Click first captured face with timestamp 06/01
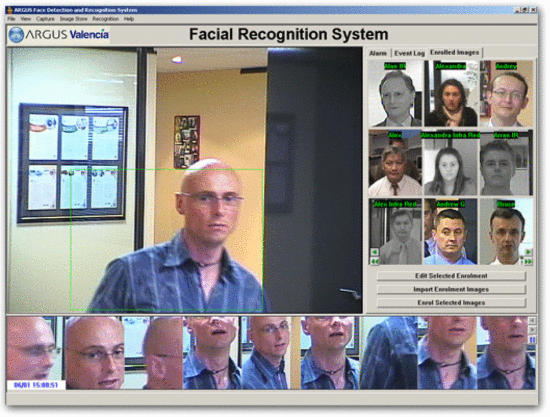Viewport: 550px width, 417px height. pyautogui.click(x=35, y=352)
